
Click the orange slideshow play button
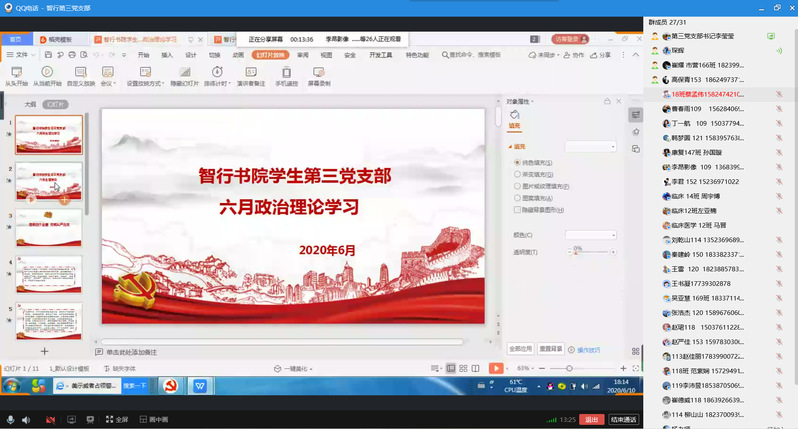[495, 368]
